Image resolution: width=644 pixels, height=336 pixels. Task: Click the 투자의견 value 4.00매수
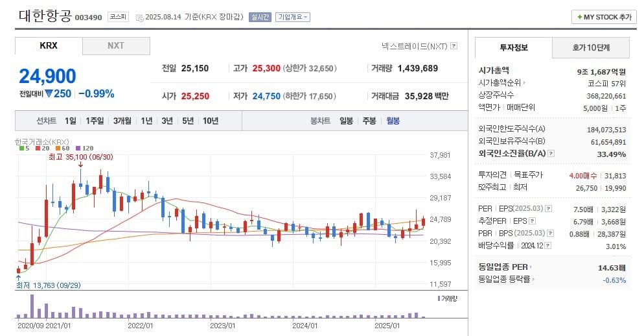(583, 176)
